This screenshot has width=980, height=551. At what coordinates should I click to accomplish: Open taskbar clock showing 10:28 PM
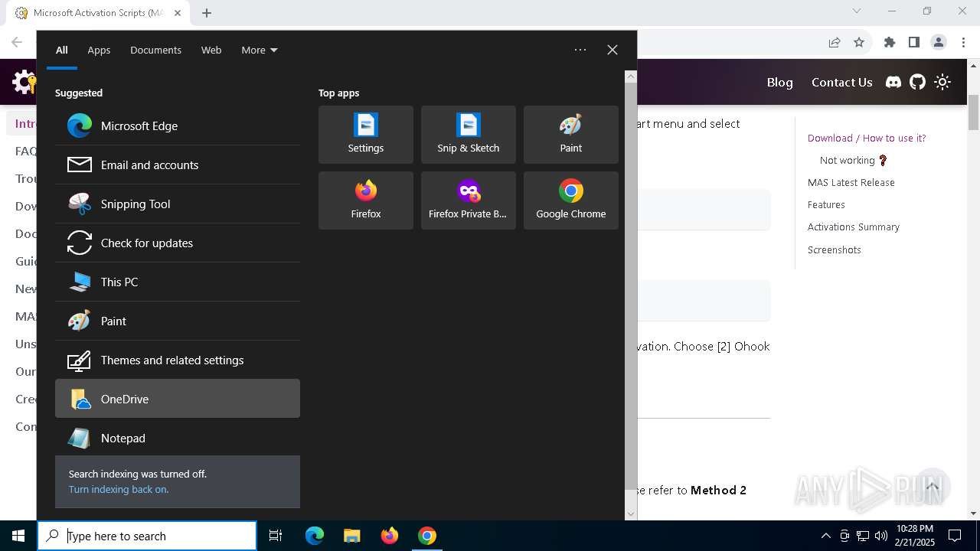pyautogui.click(x=915, y=536)
